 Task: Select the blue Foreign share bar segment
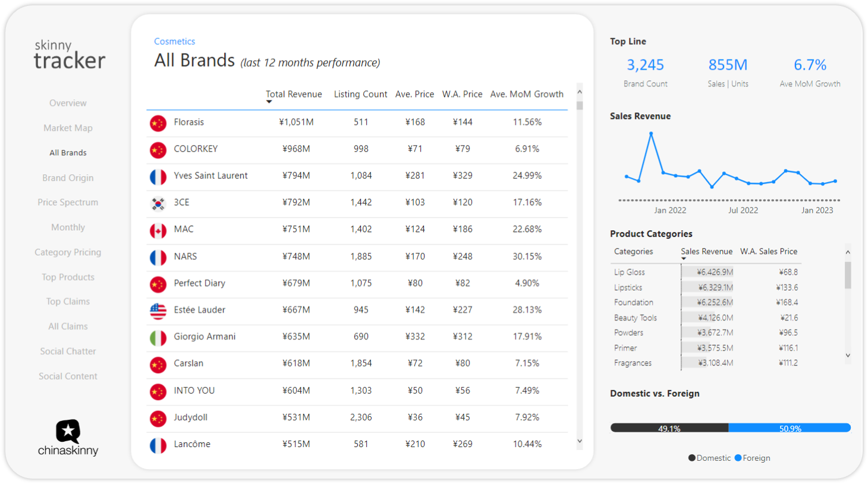(x=790, y=428)
